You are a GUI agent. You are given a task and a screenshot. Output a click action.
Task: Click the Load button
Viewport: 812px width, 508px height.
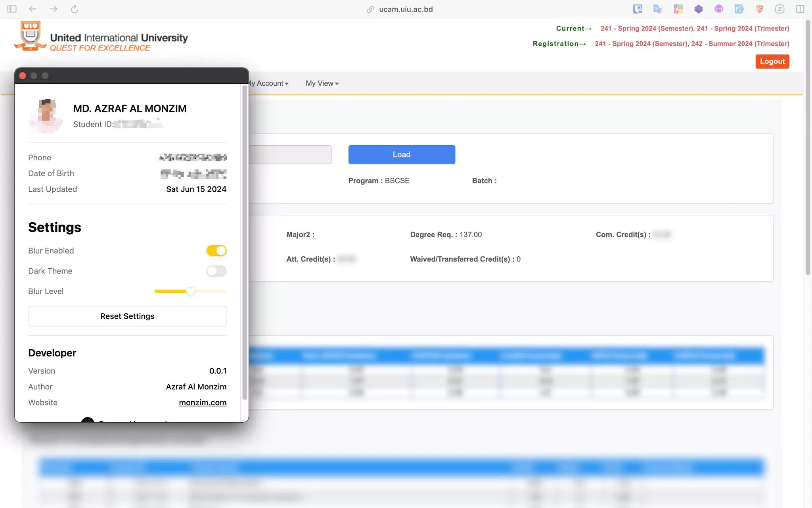(x=401, y=154)
